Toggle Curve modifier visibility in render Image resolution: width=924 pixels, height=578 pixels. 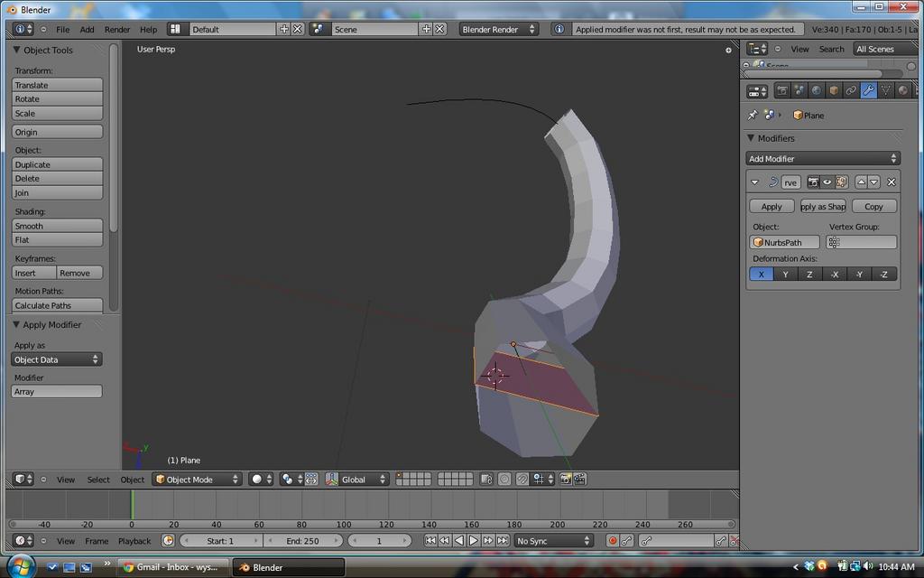[813, 182]
